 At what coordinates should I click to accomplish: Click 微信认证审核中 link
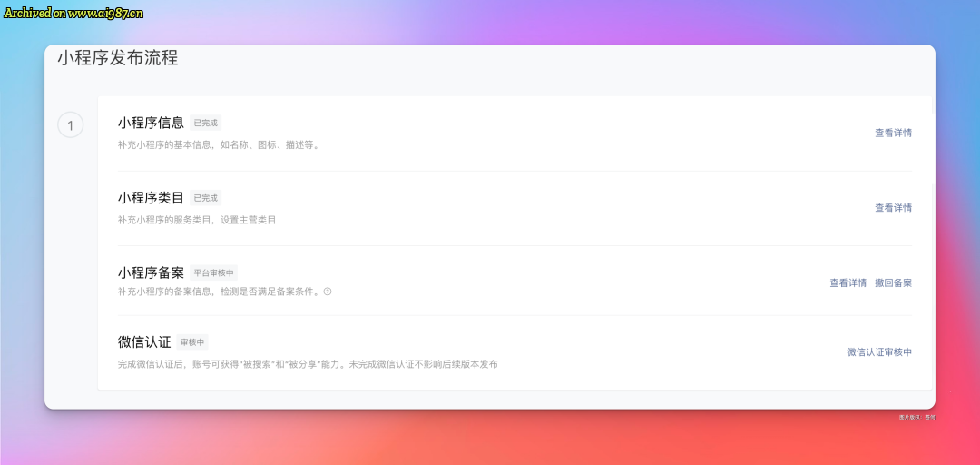879,352
